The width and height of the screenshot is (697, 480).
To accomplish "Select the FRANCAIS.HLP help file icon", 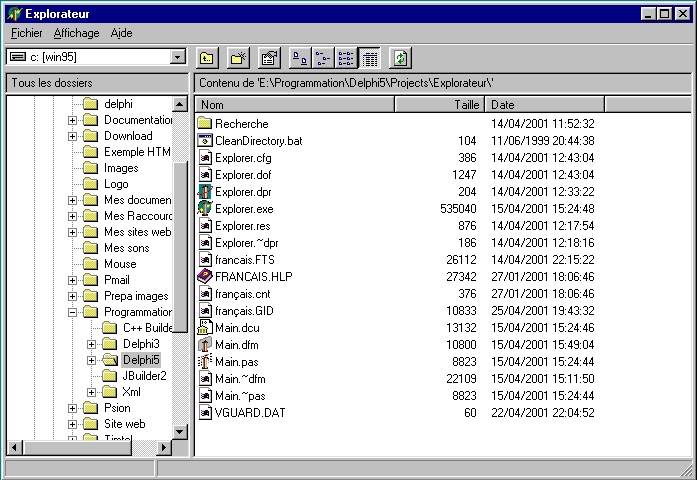I will click(x=205, y=277).
